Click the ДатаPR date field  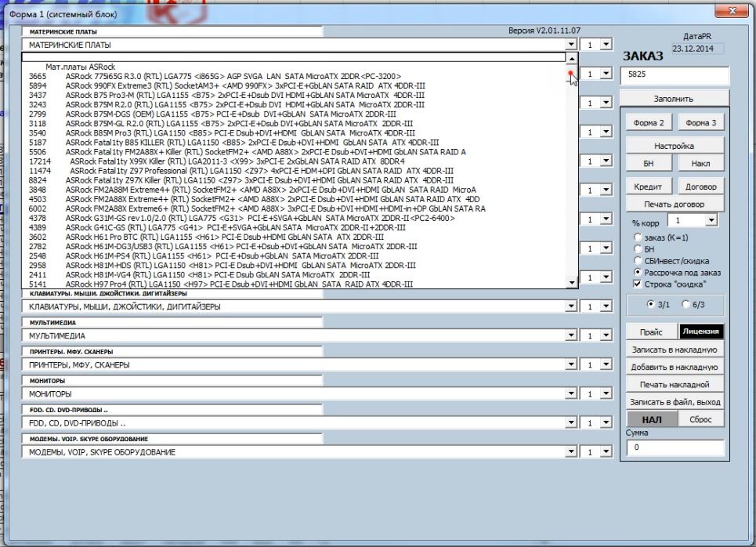click(x=697, y=49)
